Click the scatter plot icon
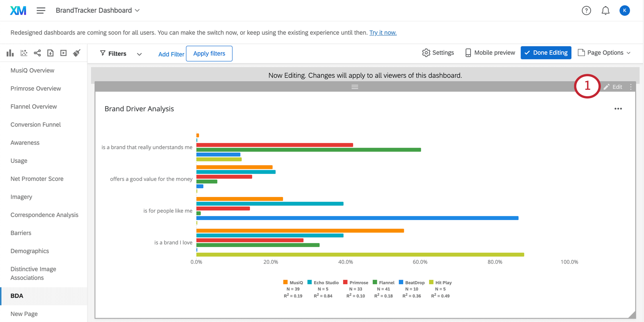 (x=24, y=53)
